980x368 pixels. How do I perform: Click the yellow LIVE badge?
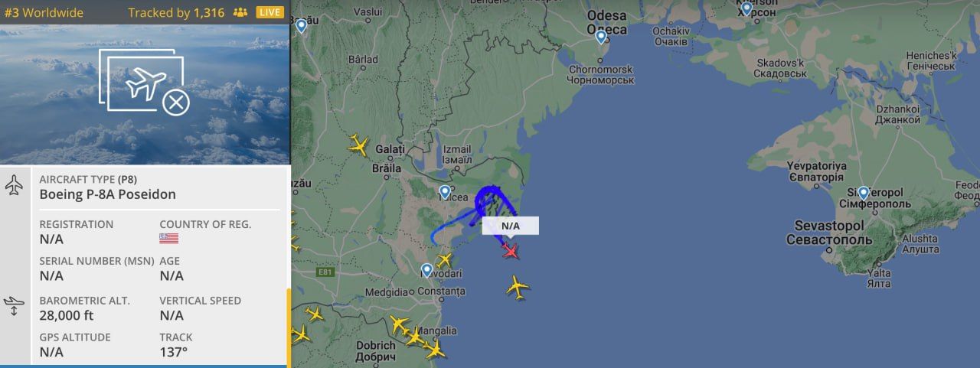pyautogui.click(x=269, y=12)
